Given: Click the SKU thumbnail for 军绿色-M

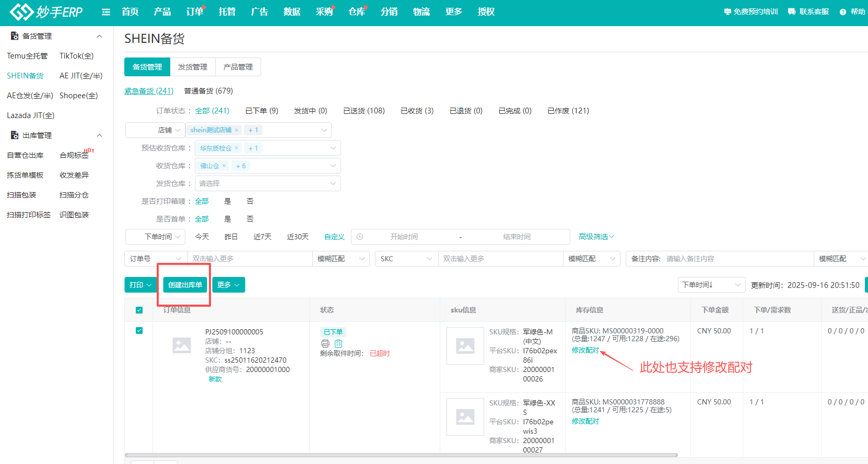Looking at the screenshot, I should pos(465,346).
